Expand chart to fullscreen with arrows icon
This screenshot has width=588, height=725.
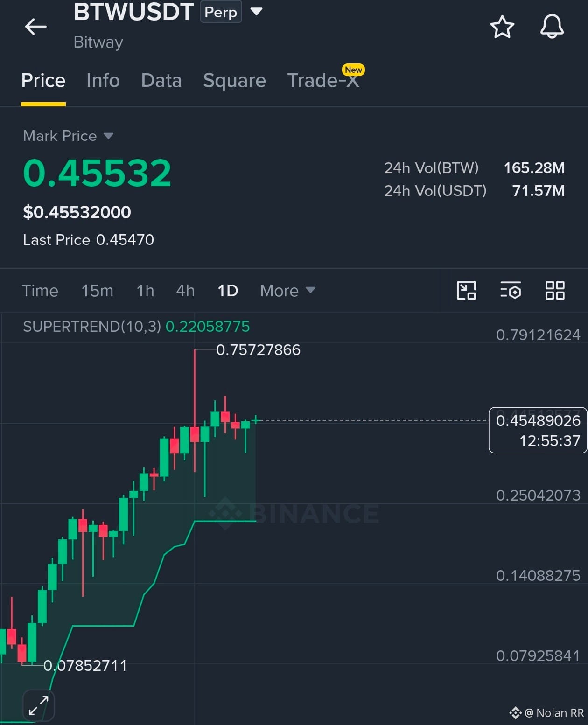(39, 705)
